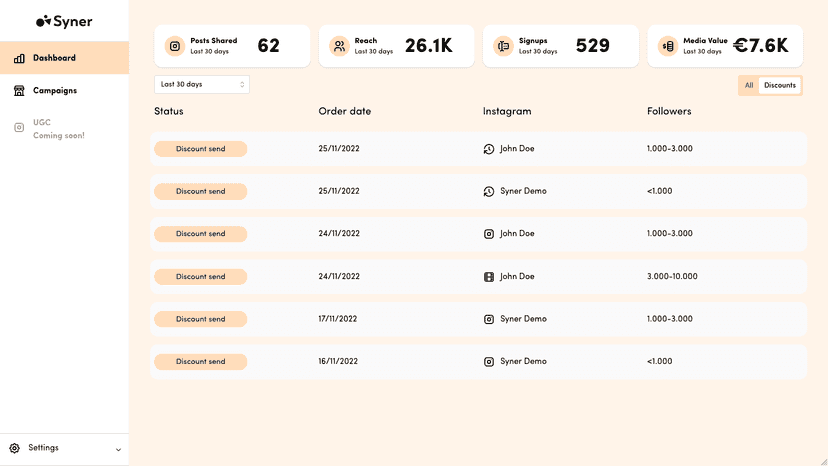This screenshot has width=828, height=466.
Task: Click the Reach people icon
Action: [x=339, y=46]
